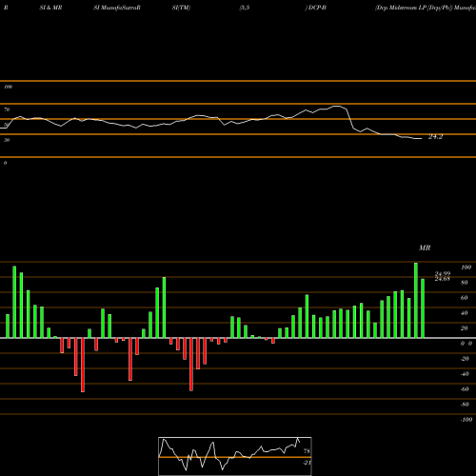Image resolution: width=476 pixels, height=476 pixels.
Task: Click the -21 value in the mini chart
Action: pos(307,463)
